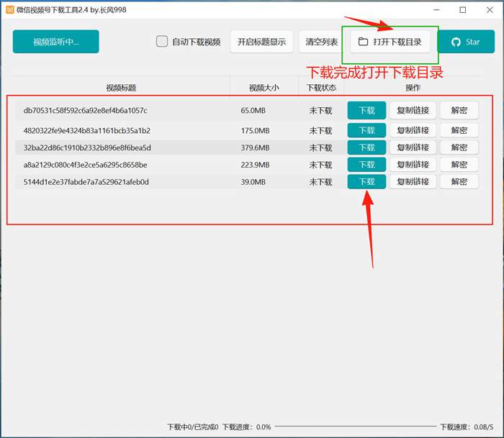
Task: Decrypt the a8a2129c080c4f3e2ce5a6295c8658be video
Action: (459, 165)
